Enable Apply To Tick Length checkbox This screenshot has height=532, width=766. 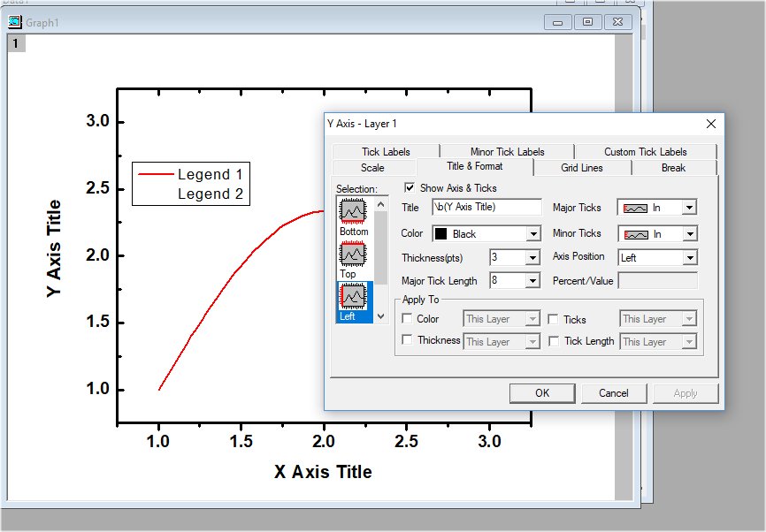(x=554, y=341)
